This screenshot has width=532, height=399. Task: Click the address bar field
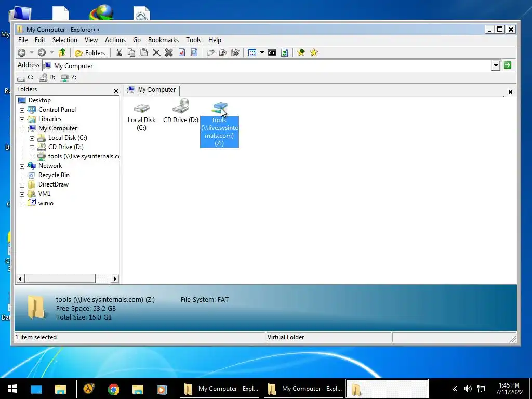click(267, 65)
